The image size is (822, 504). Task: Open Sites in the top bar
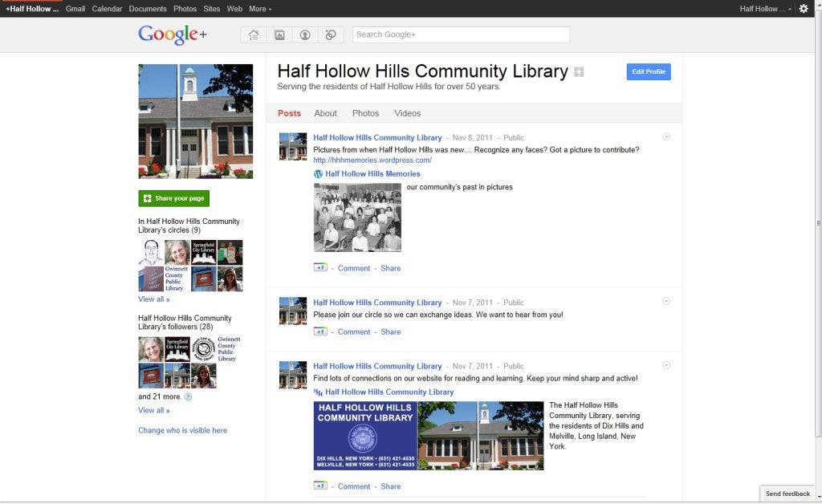212,9
